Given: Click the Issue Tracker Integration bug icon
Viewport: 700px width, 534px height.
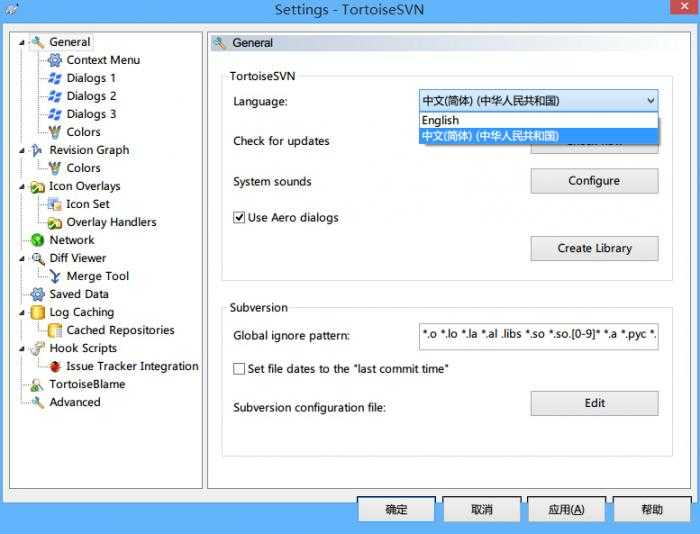Looking at the screenshot, I should (x=54, y=367).
